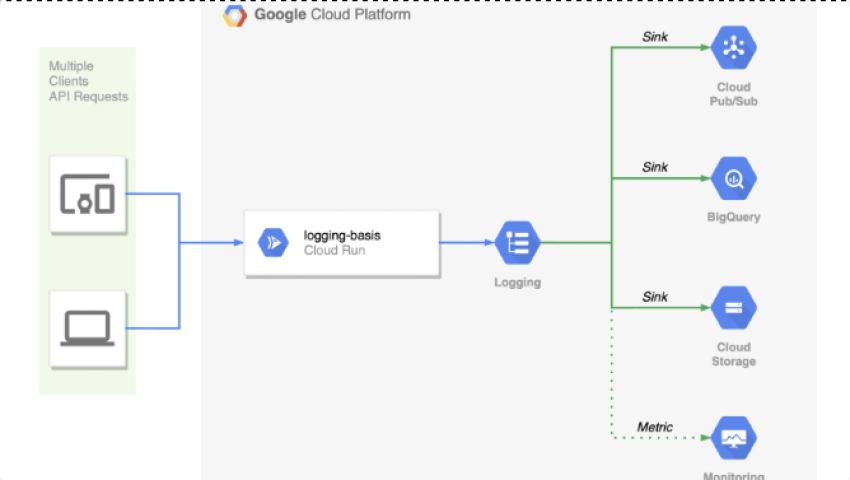This screenshot has width=850, height=480.
Task: Select the multi-device clients icon
Action: (x=87, y=194)
